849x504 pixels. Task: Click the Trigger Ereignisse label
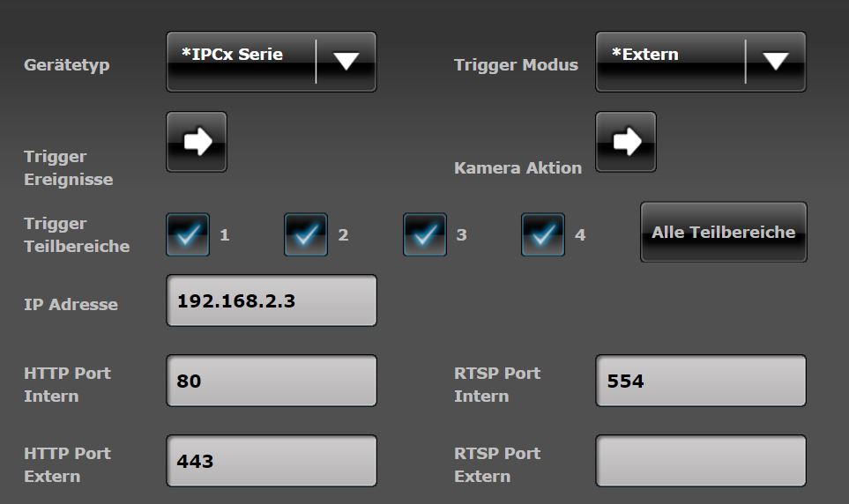tap(68, 167)
